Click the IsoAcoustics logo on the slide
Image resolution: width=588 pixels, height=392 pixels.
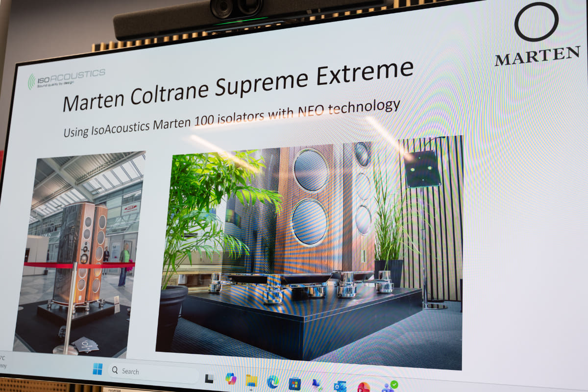pyautogui.click(x=66, y=78)
